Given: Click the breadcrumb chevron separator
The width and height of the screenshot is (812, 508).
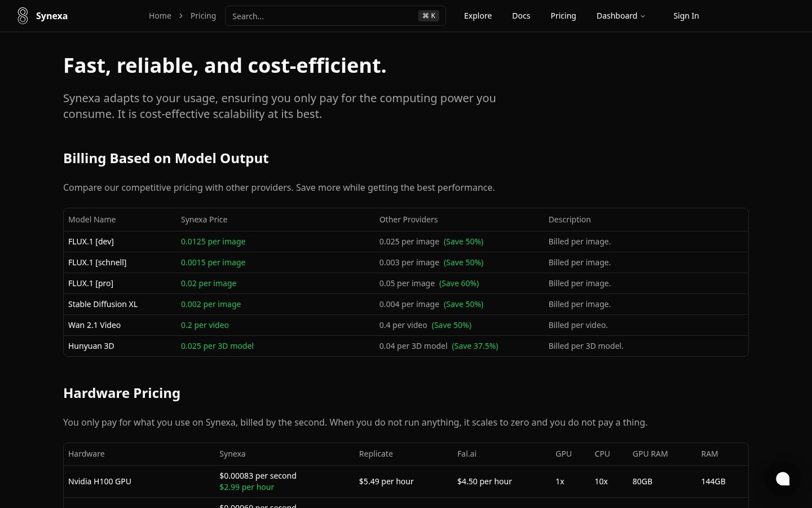Looking at the screenshot, I should coord(181,16).
